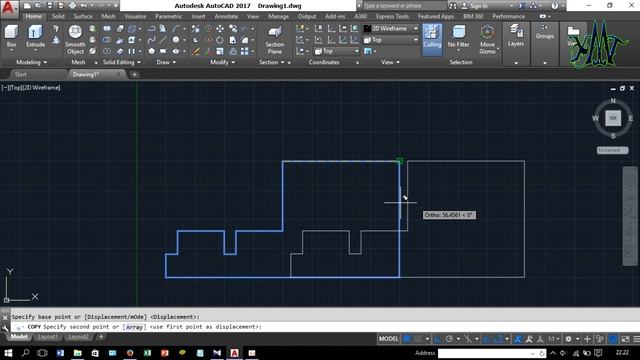Select the Extrude tool
Image resolution: width=640 pixels, height=360 pixels.
[x=35, y=36]
